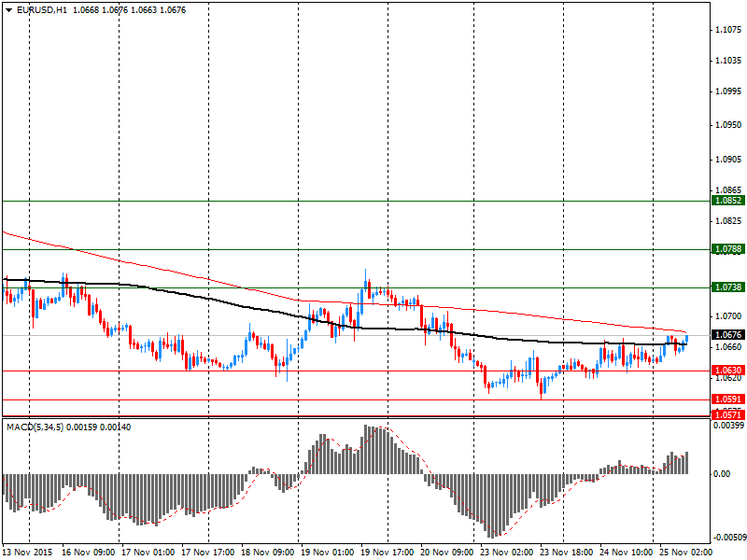Click the 23 Nov 18:00 time axis label
747x560 pixels.
click(x=567, y=553)
